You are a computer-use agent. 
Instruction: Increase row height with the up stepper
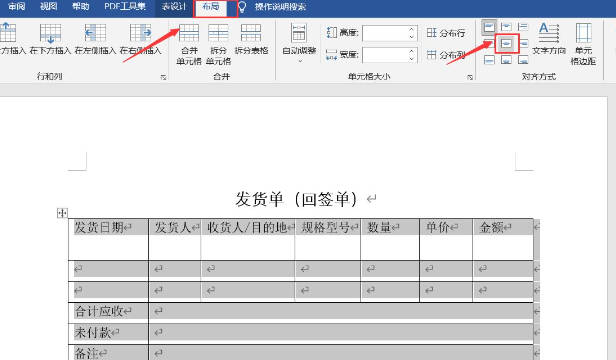[x=412, y=29]
